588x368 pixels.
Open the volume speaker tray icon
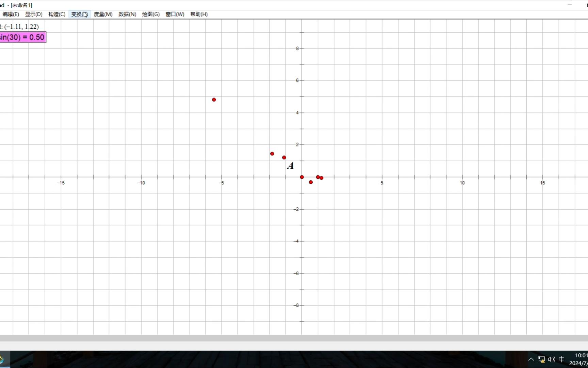552,359
